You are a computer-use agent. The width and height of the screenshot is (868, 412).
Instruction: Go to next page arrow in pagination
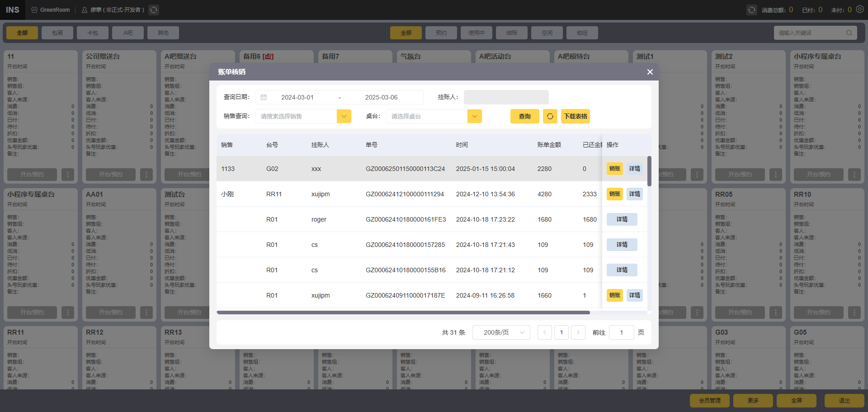578,332
